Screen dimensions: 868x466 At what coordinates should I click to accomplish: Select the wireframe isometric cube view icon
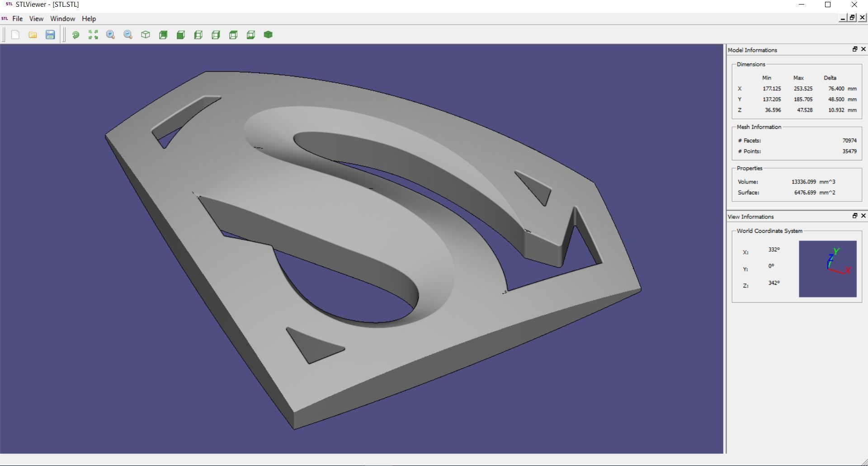(x=146, y=35)
